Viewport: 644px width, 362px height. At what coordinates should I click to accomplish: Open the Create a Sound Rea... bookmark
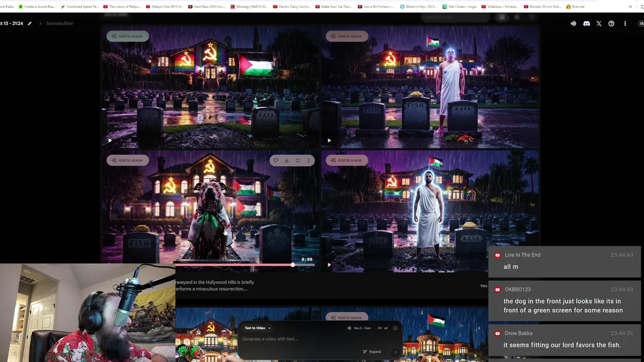36,7
